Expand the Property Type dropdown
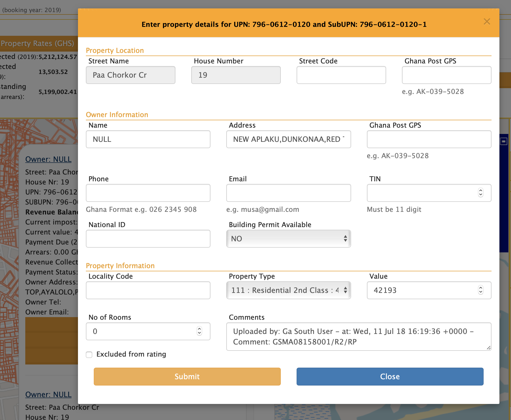The height and width of the screenshot is (420, 511). [288, 290]
